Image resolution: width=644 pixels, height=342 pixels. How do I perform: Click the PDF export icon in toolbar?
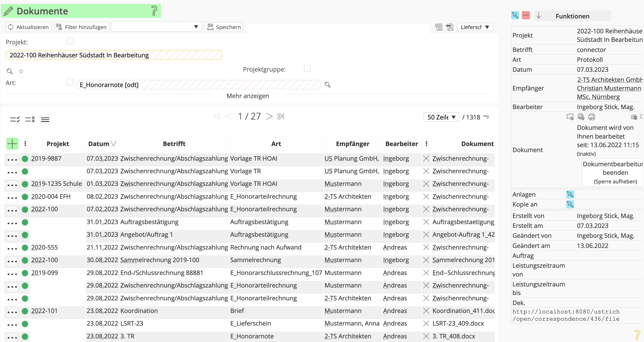click(x=450, y=27)
